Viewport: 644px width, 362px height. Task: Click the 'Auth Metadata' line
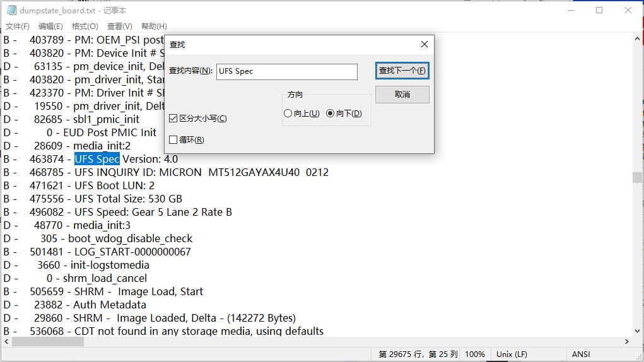(75, 305)
